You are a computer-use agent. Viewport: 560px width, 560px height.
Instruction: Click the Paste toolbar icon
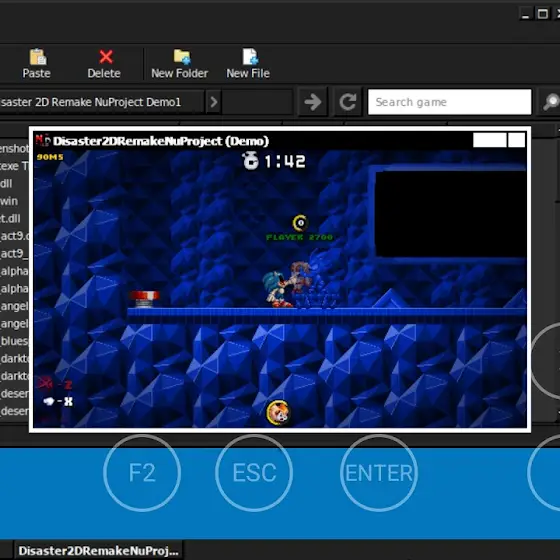(37, 64)
